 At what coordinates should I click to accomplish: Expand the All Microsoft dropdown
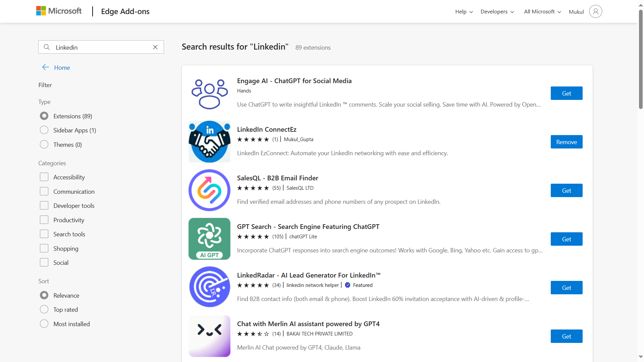click(x=542, y=12)
